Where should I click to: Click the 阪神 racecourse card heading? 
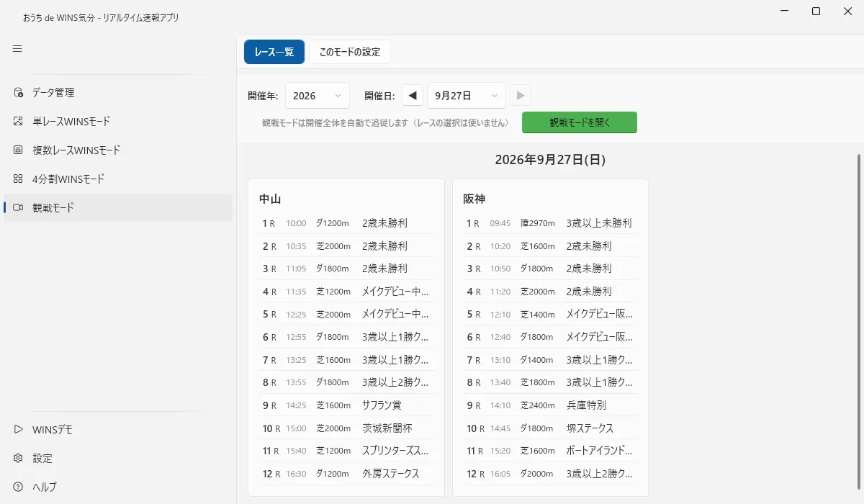click(x=474, y=199)
